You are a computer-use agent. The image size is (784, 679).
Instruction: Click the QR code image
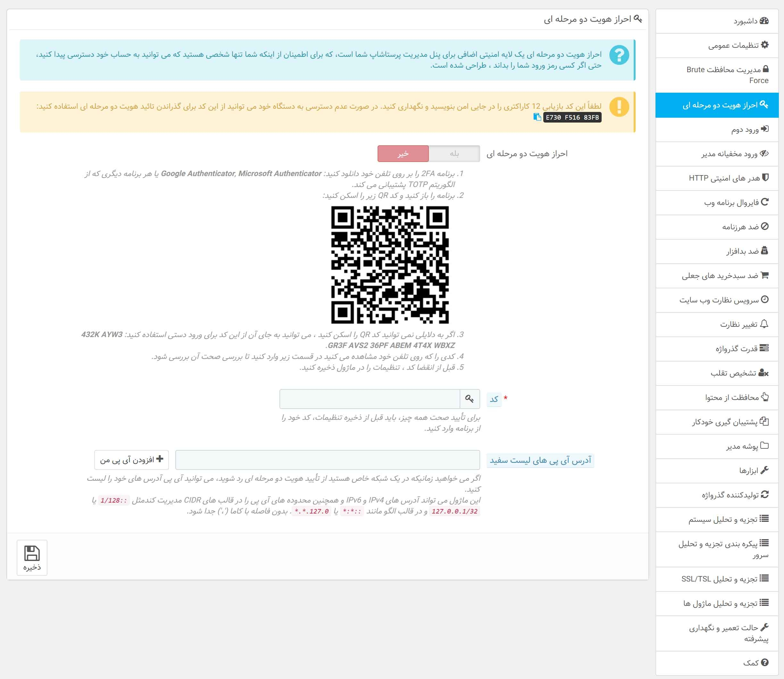[390, 265]
